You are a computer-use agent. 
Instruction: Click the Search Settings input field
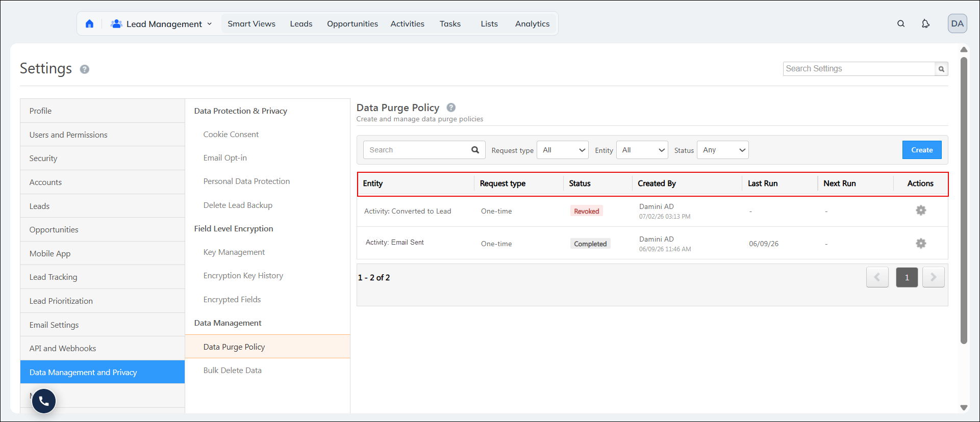click(859, 69)
